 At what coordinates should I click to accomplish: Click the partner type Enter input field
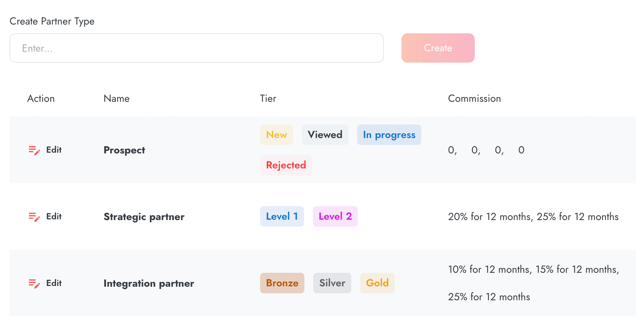[x=197, y=48]
